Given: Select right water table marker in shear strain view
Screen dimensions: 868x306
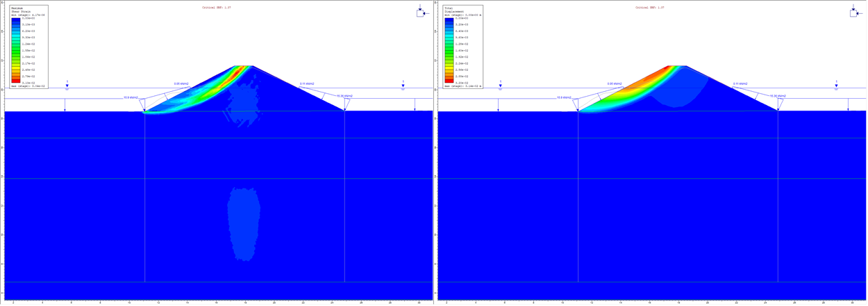Looking at the screenshot, I should [403, 86].
